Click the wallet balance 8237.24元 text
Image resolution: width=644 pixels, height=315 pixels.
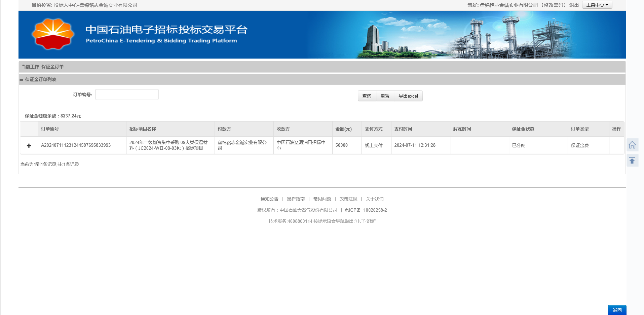(53, 116)
